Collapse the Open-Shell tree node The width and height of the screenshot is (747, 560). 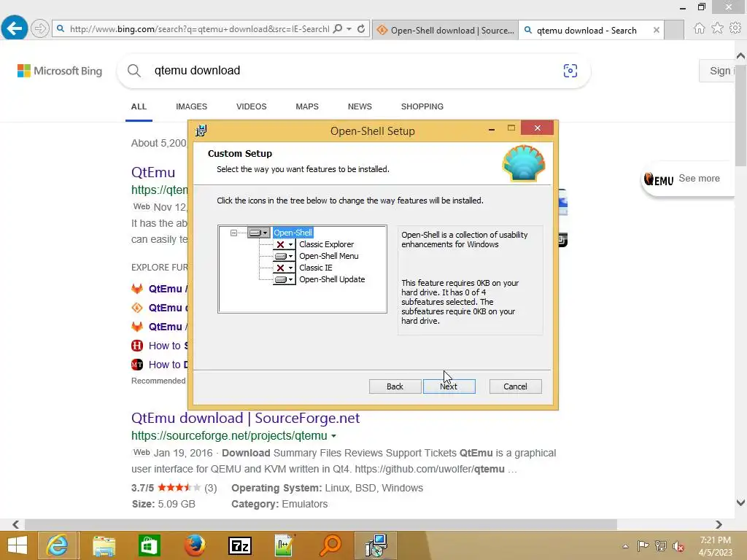tap(233, 233)
